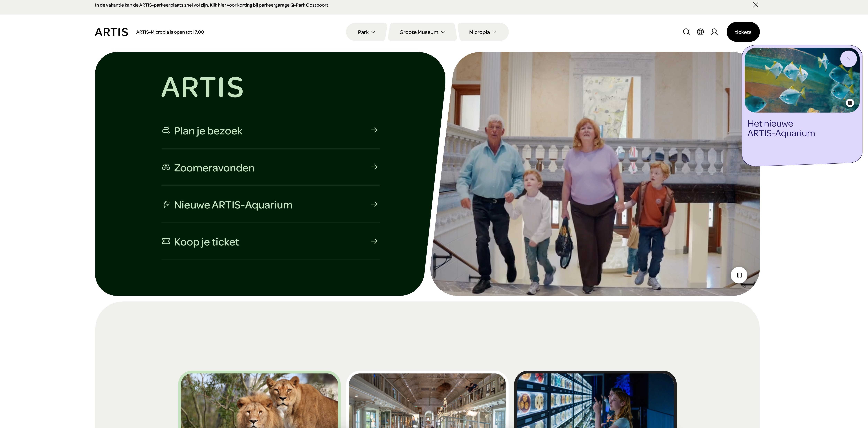Click the arrow beside Nieuwe ARTIS-Aquarium
This screenshot has width=868, height=428.
374,204
